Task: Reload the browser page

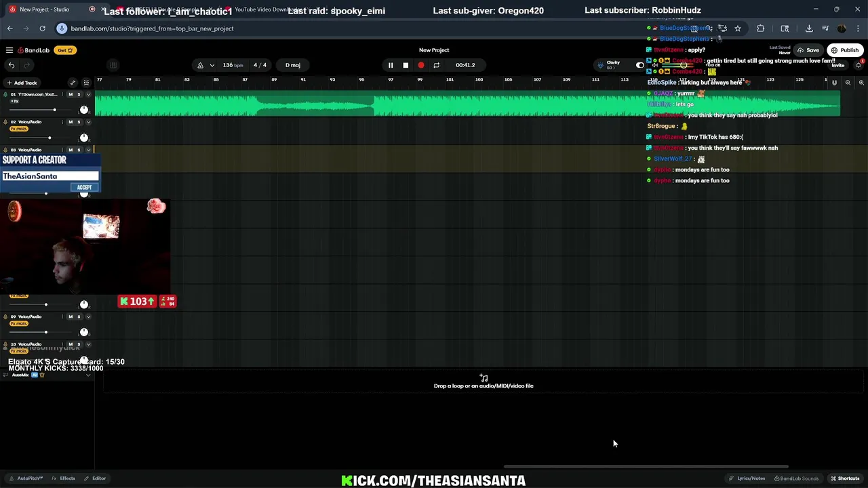Action: pyautogui.click(x=42, y=28)
